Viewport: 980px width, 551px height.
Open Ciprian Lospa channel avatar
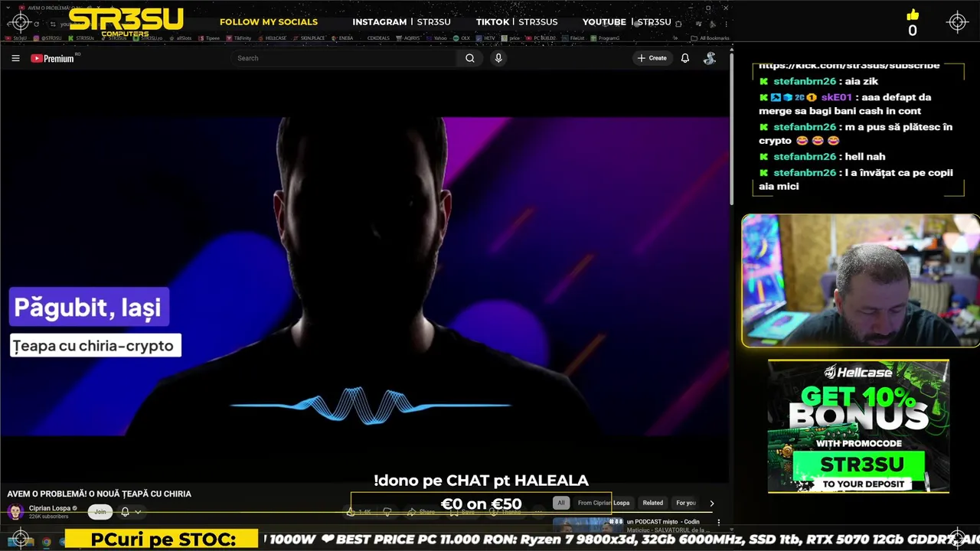(x=15, y=511)
